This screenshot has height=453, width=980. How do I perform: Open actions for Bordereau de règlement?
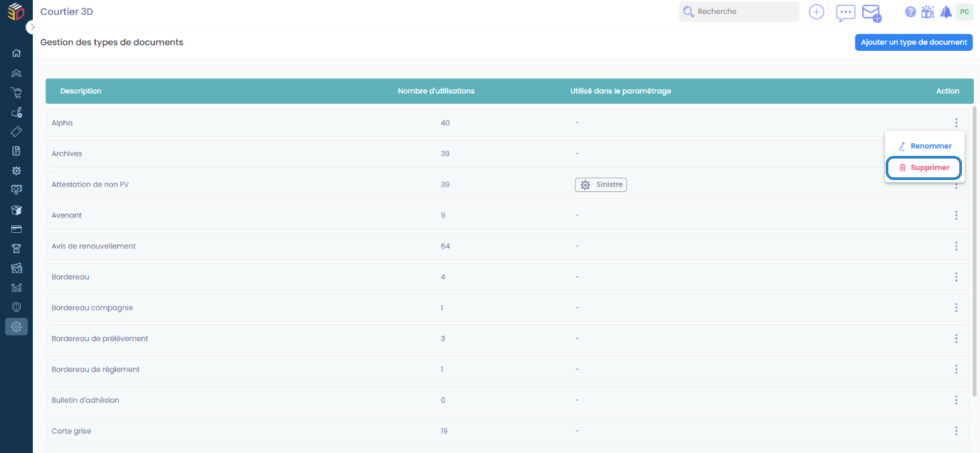tap(956, 369)
